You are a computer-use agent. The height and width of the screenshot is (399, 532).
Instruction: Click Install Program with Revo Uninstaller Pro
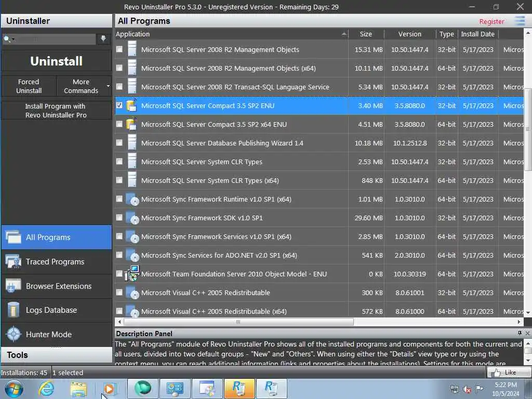(56, 111)
